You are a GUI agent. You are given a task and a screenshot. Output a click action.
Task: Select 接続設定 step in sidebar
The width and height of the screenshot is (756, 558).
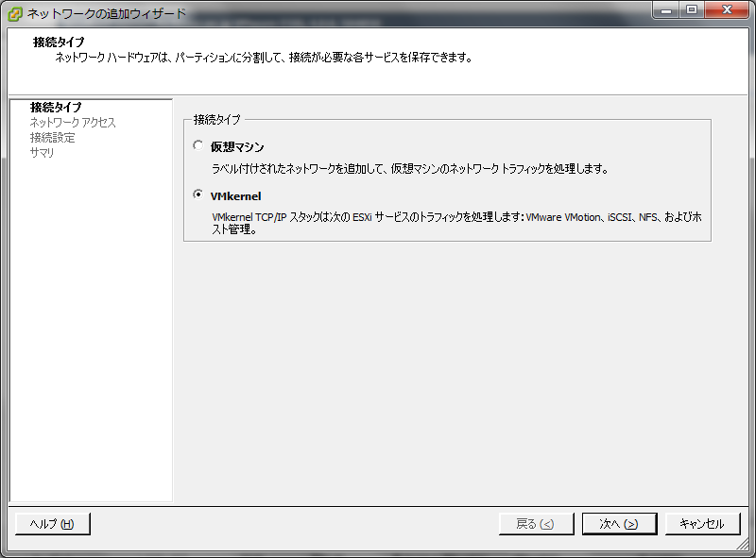(53, 138)
